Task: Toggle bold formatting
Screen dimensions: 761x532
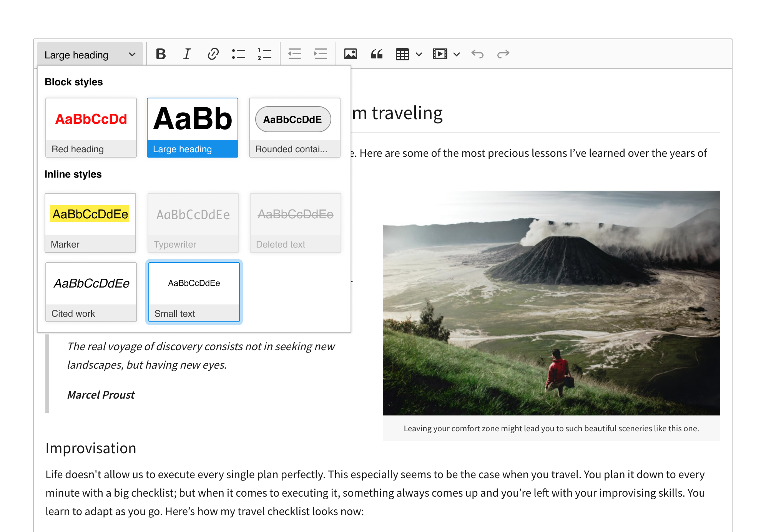Action: 161,54
